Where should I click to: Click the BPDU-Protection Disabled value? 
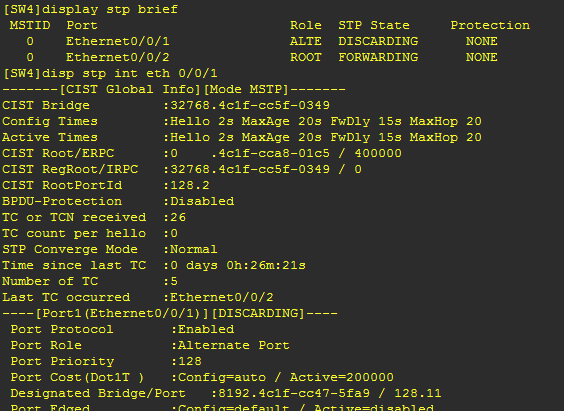(x=202, y=201)
